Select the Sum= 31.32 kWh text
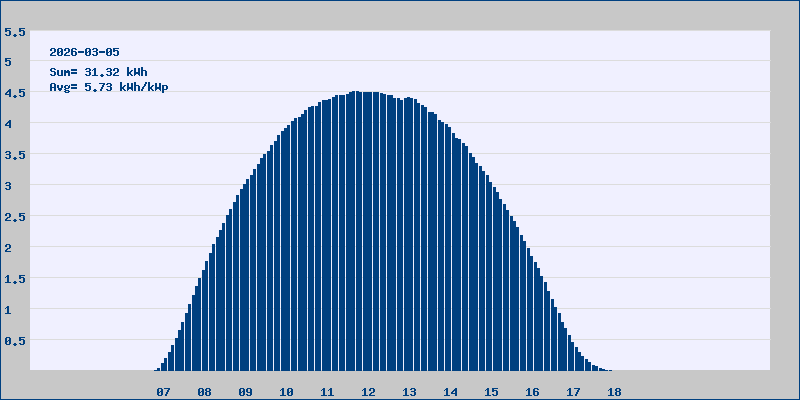This screenshot has width=800, height=400. pyautogui.click(x=98, y=72)
